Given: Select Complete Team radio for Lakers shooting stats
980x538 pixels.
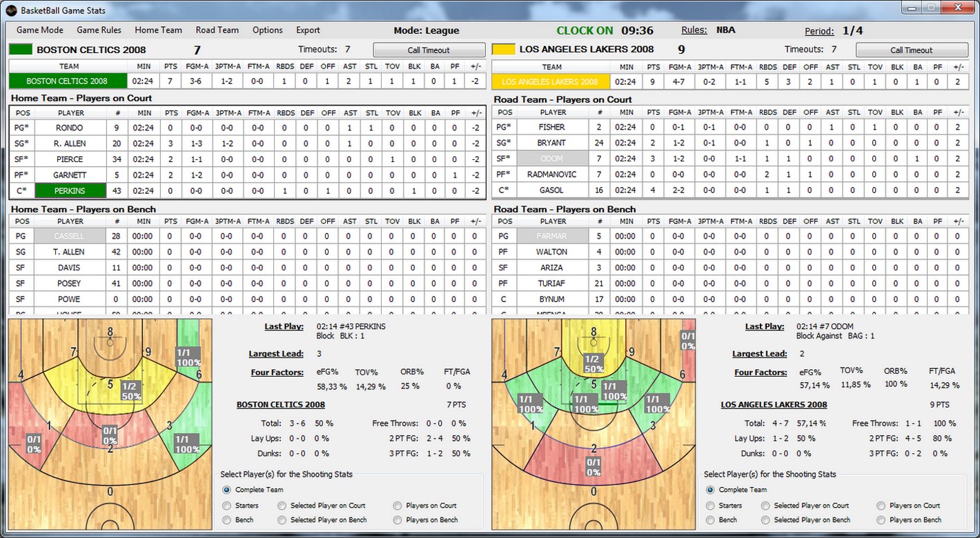Looking at the screenshot, I should 710,490.
